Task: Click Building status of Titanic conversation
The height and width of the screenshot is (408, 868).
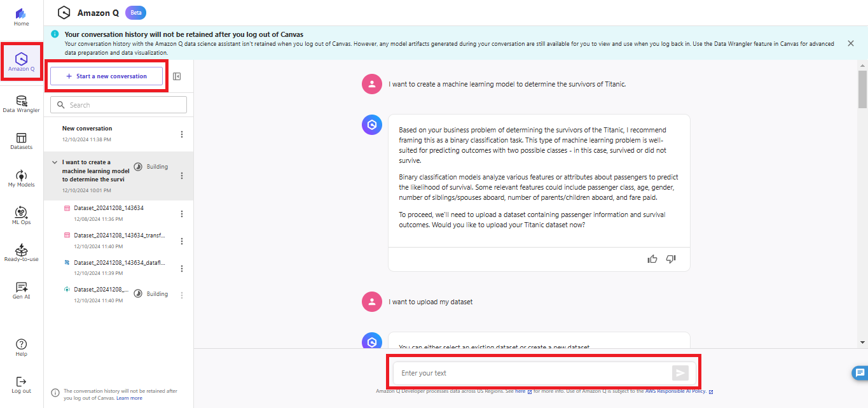Action: pos(151,167)
